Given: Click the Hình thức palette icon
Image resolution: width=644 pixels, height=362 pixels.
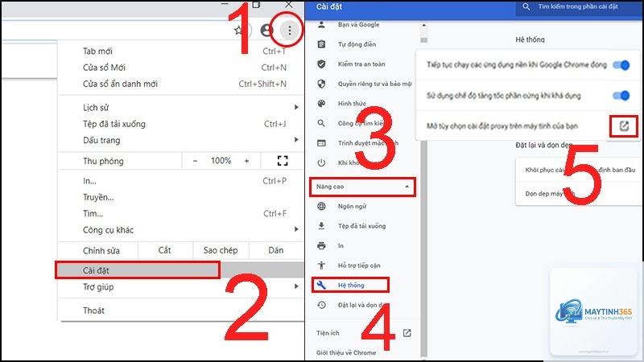Looking at the screenshot, I should [x=321, y=104].
